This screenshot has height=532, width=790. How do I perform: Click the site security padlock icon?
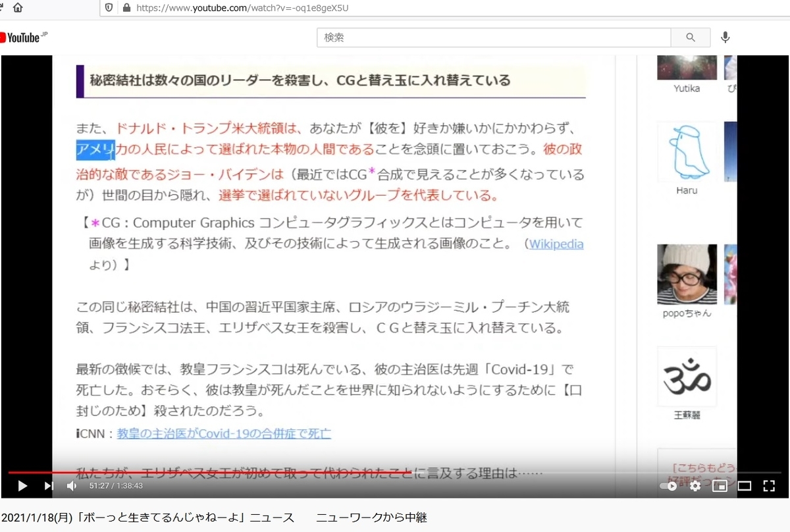[126, 8]
